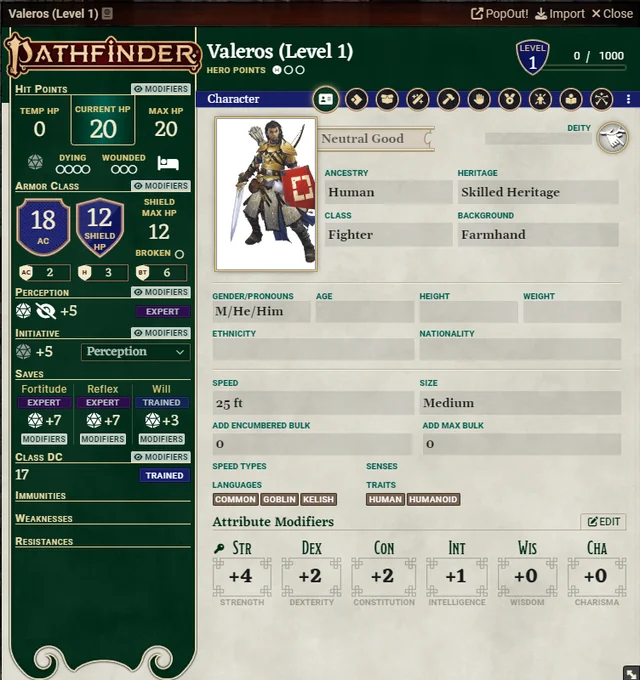Toggle the first Dying pip

(63, 170)
